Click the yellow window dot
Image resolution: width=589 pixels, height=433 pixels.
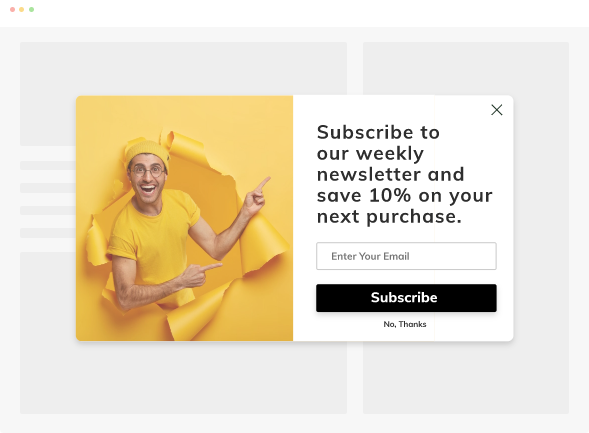pyautogui.click(x=22, y=9)
